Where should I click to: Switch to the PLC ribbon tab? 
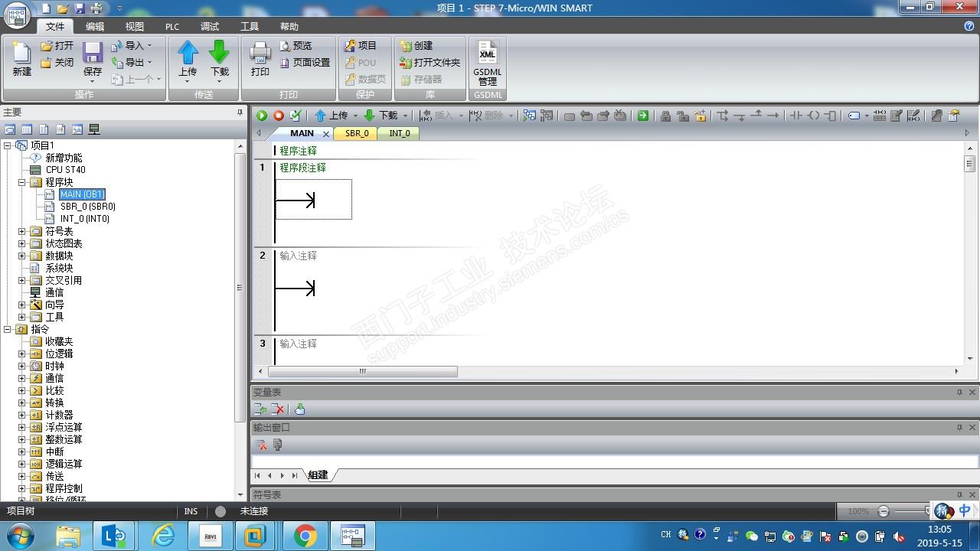[x=172, y=27]
